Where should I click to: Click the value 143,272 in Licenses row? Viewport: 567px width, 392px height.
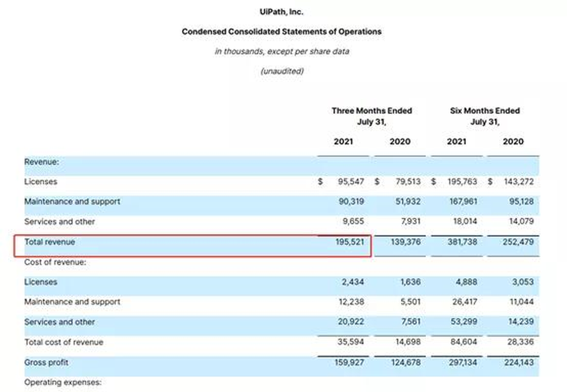519,181
